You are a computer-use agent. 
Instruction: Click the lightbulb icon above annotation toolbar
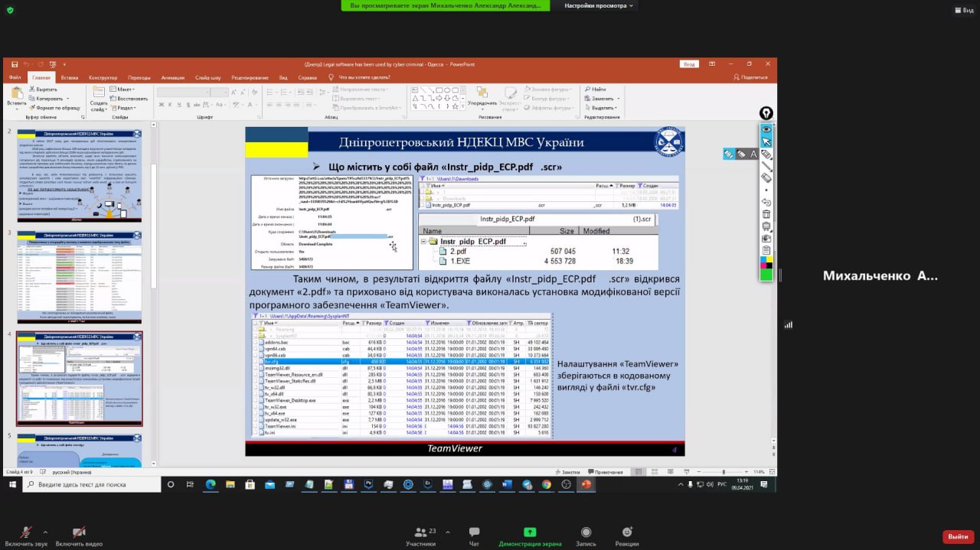coord(766,113)
